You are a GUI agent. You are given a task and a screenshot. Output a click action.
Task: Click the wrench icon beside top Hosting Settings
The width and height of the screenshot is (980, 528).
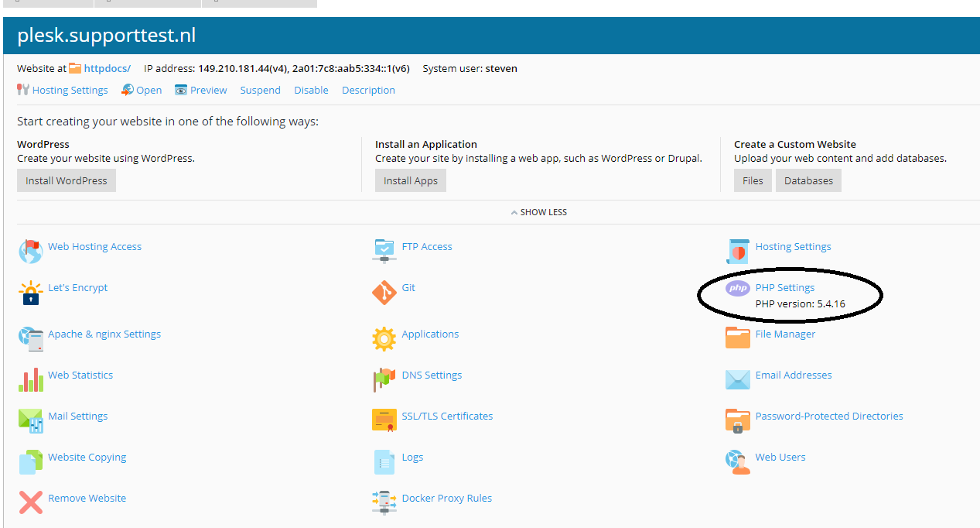(23, 90)
